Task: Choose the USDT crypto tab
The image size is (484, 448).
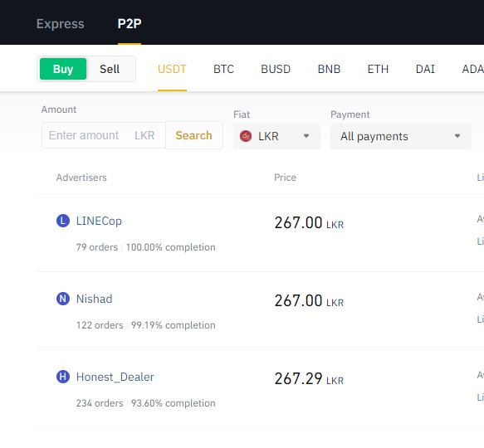Action: click(x=172, y=69)
